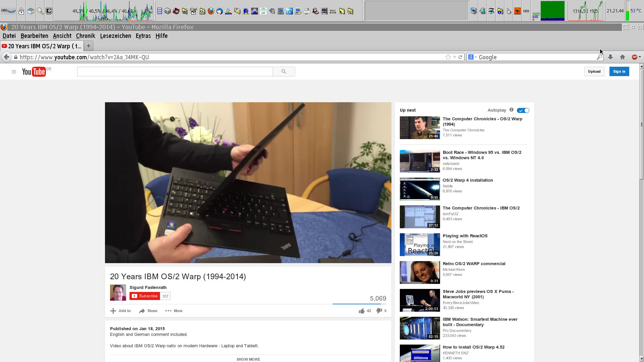Open IBM Watson: Smartest Machine documentary title

[x=480, y=322]
